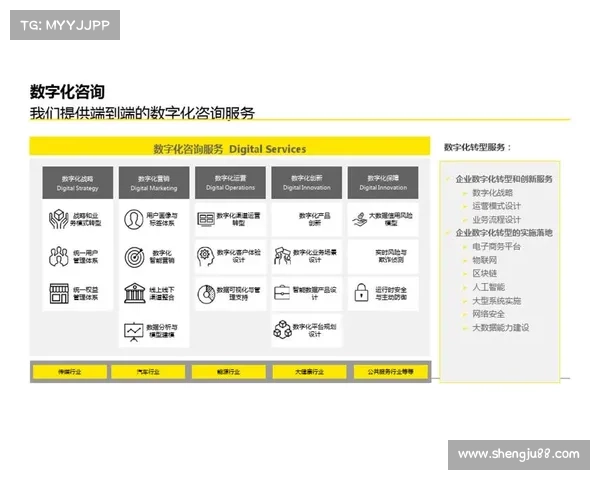
Task: Click the pie chart icon beside 数据可视化与管理支持
Action: 206,294
